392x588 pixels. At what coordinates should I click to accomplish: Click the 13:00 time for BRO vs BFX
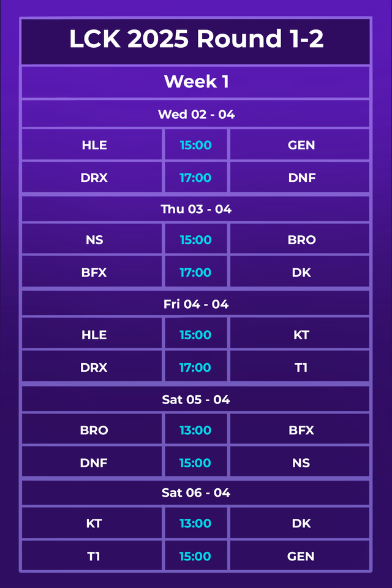195,431
